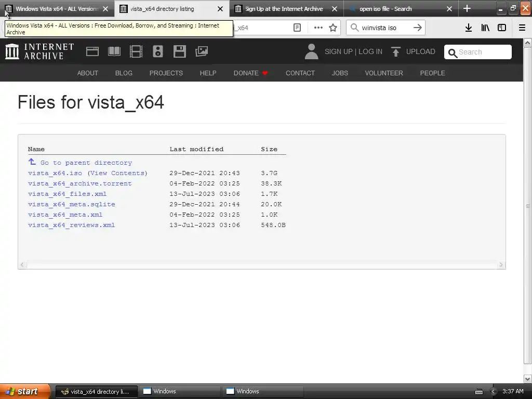Screen dimensions: 532x399
Task: Open the Texts book icon
Action: pyautogui.click(x=114, y=51)
